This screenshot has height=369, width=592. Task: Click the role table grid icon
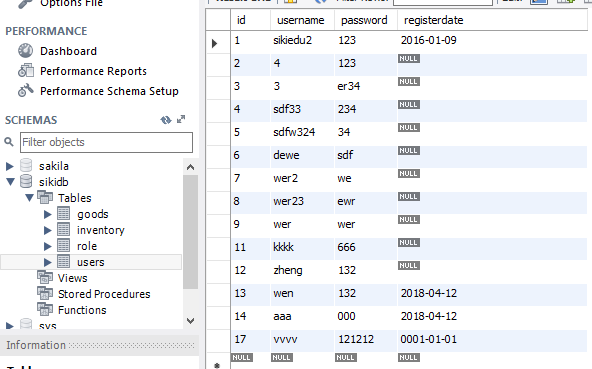63,245
